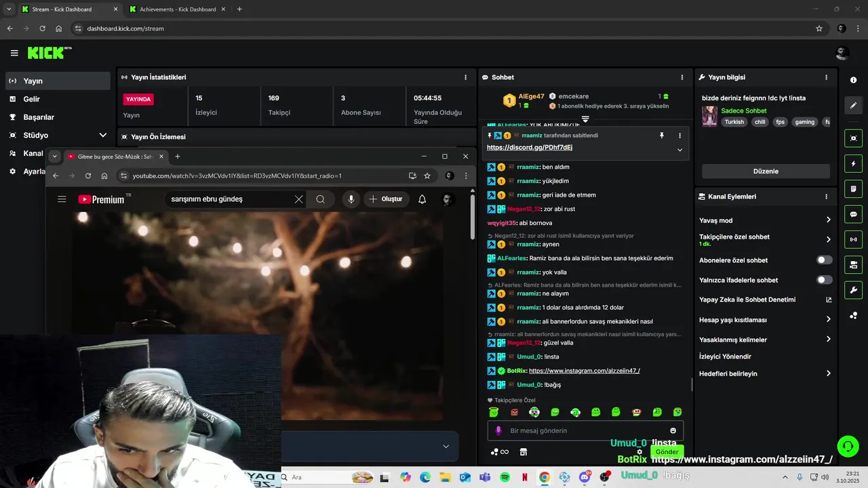868x488 pixels.
Task: Open the info panel icon in right toolbar
Action: pyautogui.click(x=853, y=80)
